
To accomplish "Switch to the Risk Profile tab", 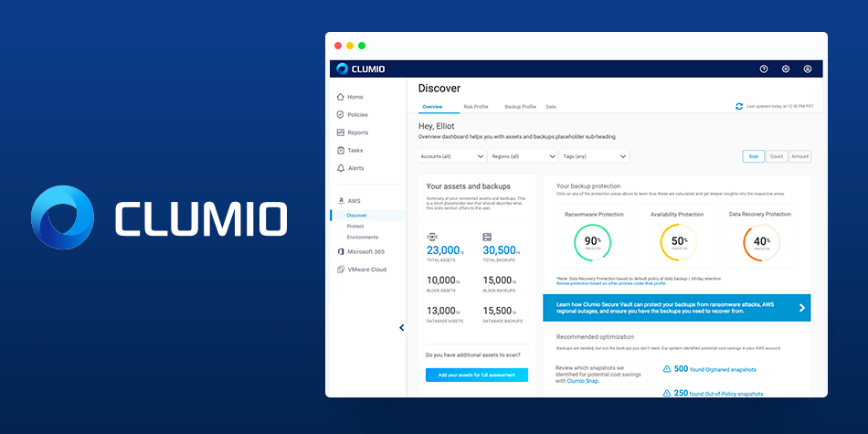I will point(475,106).
